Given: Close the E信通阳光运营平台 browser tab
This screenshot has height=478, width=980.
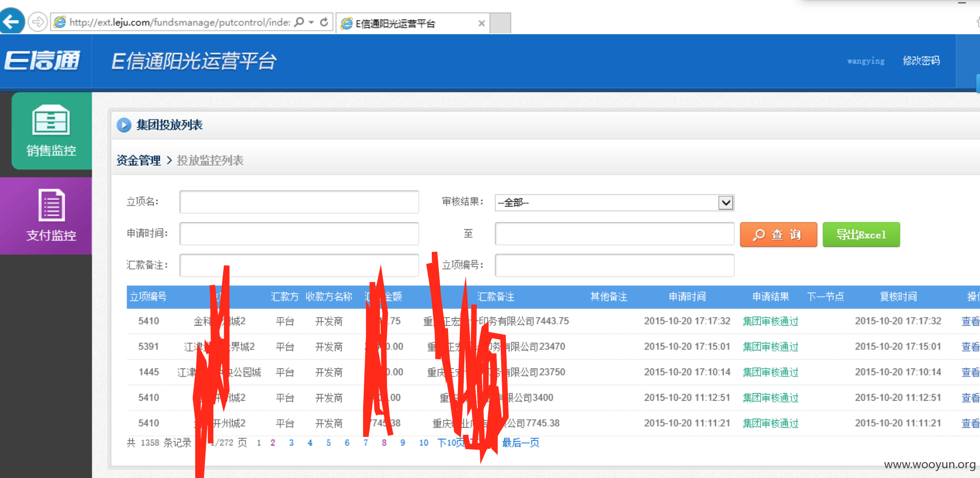Looking at the screenshot, I should pyautogui.click(x=482, y=23).
